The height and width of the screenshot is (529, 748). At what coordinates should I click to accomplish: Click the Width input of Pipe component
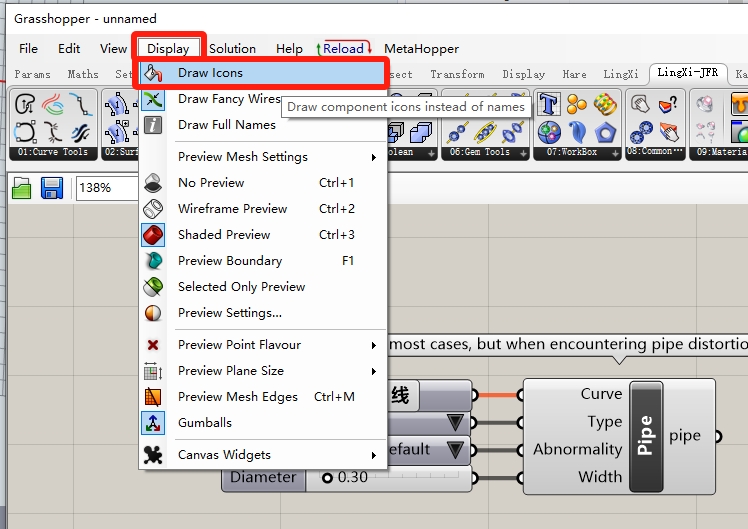coord(600,477)
